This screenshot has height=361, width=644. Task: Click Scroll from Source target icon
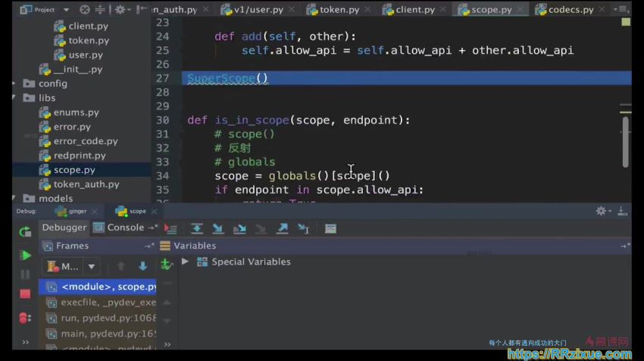point(85,10)
